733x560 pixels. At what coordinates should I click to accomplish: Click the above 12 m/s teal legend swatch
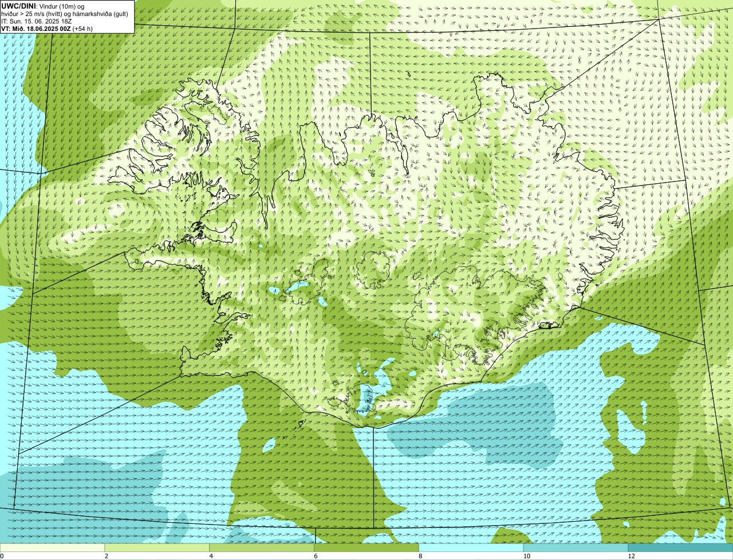[681, 547]
